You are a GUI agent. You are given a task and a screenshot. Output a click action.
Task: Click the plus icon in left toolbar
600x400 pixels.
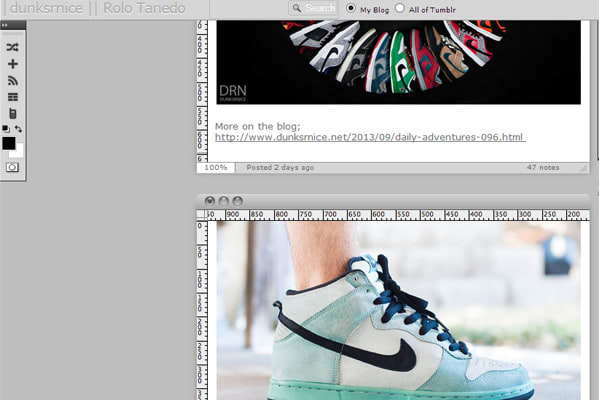click(x=13, y=64)
